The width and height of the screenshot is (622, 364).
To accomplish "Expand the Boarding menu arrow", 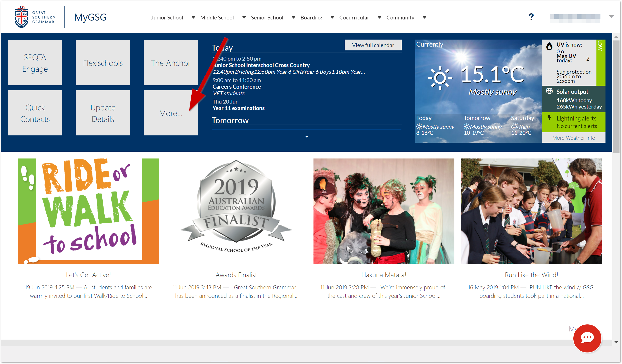I will click(x=332, y=17).
